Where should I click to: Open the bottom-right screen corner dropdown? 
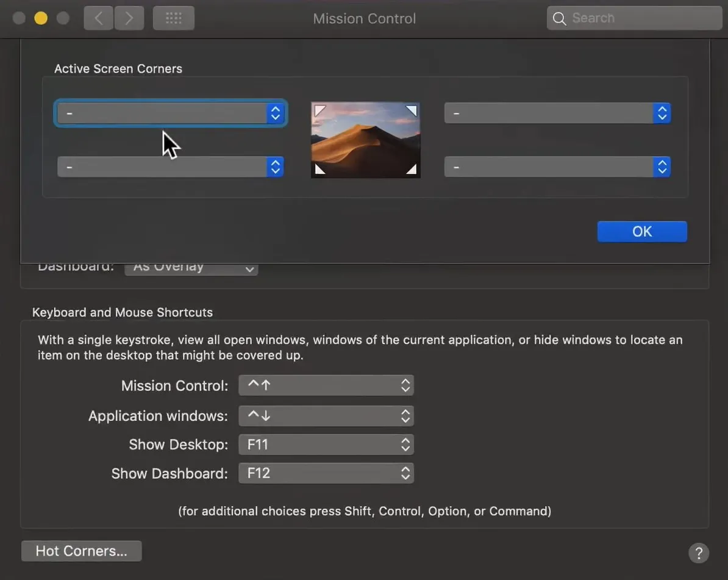coord(557,167)
